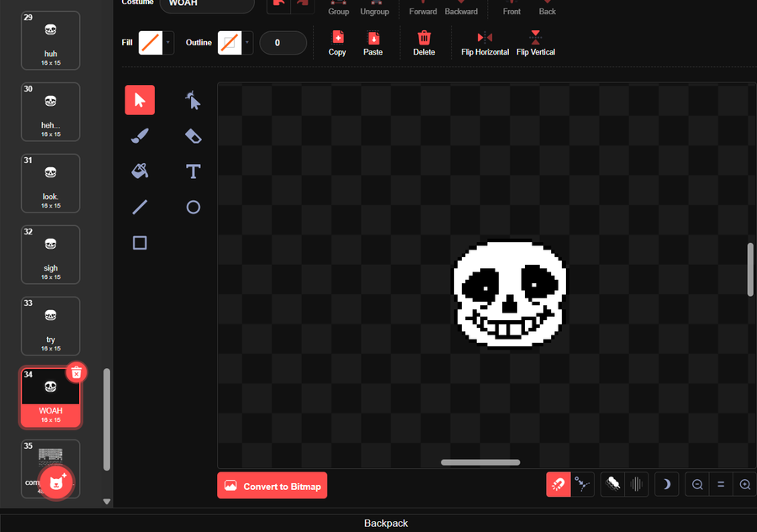Toggle the snap-to-path nodes button
This screenshot has height=532, width=757.
pos(582,484)
